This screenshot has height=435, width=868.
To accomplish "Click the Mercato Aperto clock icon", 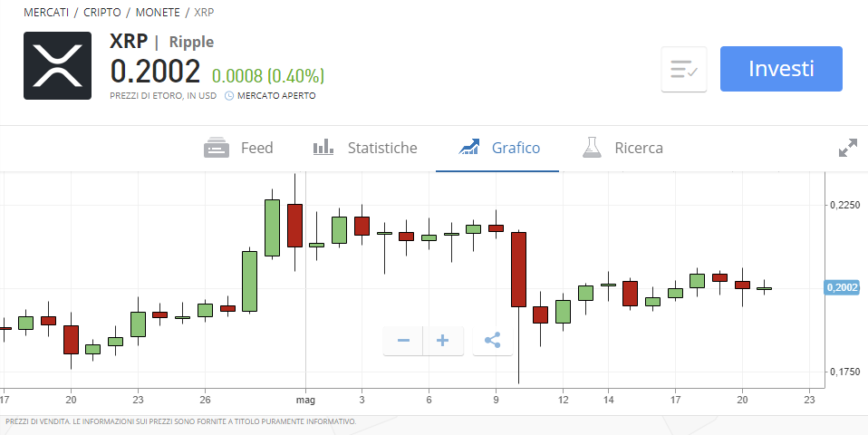I will [229, 96].
